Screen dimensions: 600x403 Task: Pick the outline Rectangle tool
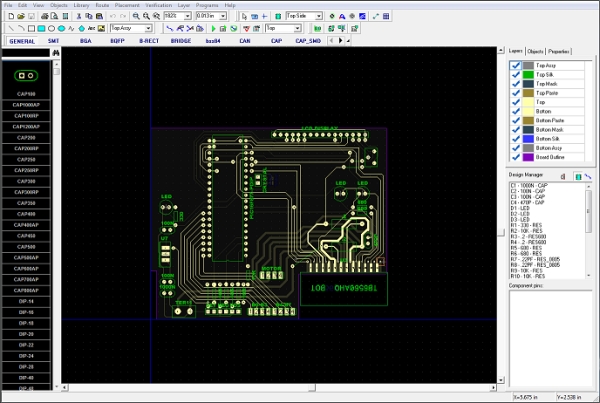[x=31, y=28]
